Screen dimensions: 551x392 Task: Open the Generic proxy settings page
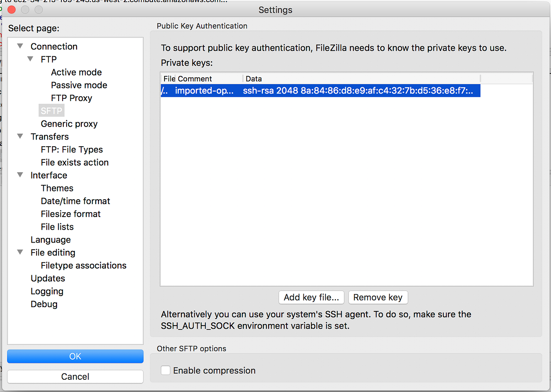point(69,123)
